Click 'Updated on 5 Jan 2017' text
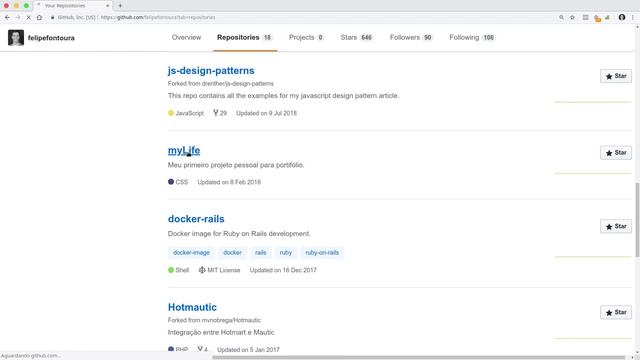 pyautogui.click(x=248, y=350)
